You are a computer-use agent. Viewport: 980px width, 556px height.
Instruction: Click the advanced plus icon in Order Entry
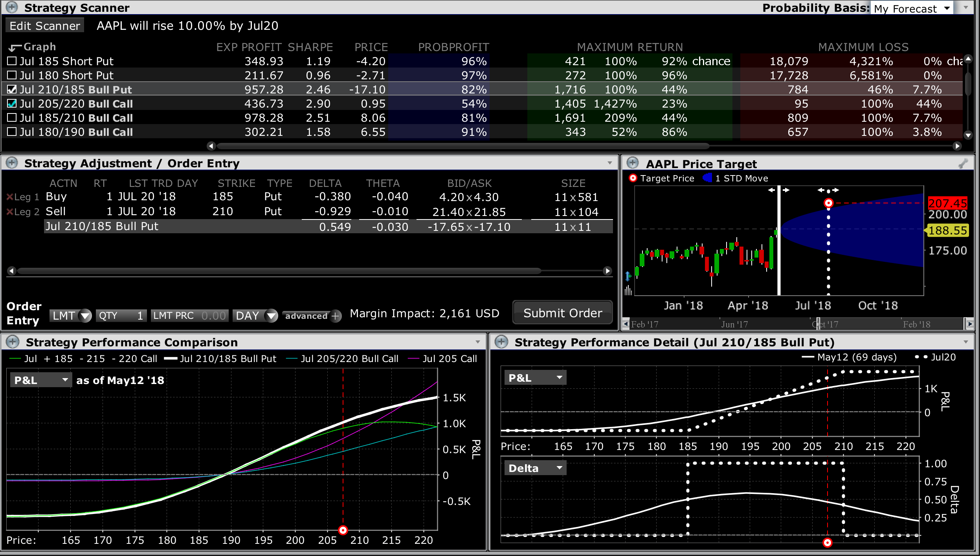pos(335,316)
